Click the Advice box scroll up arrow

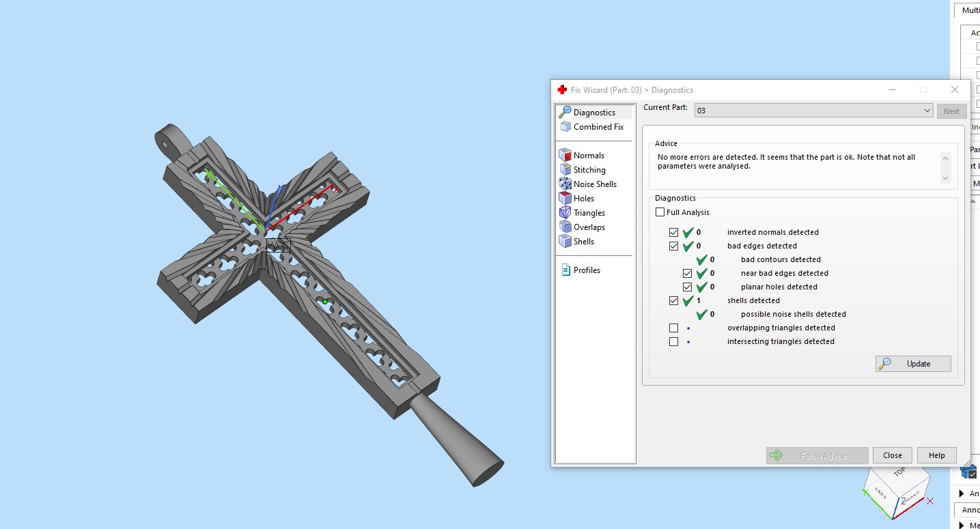pyautogui.click(x=946, y=158)
